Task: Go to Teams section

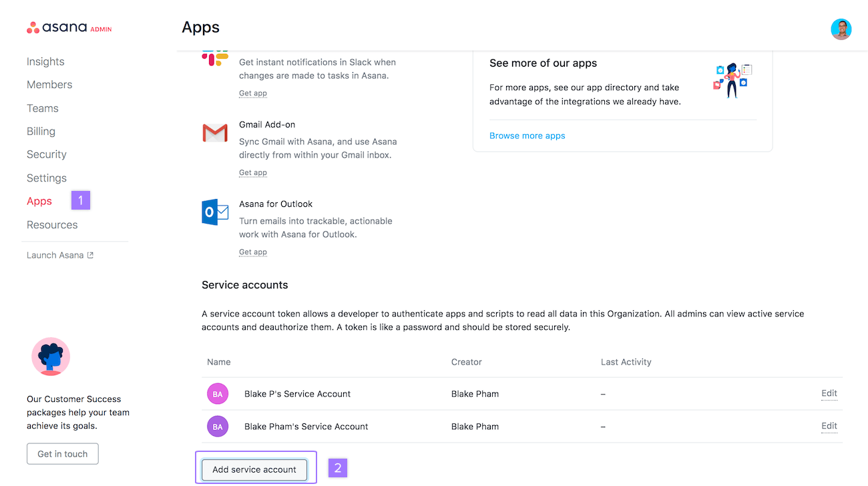Action: point(43,108)
